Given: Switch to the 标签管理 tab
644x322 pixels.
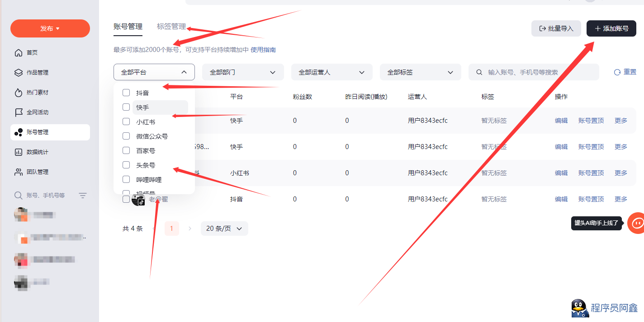Looking at the screenshot, I should (171, 27).
